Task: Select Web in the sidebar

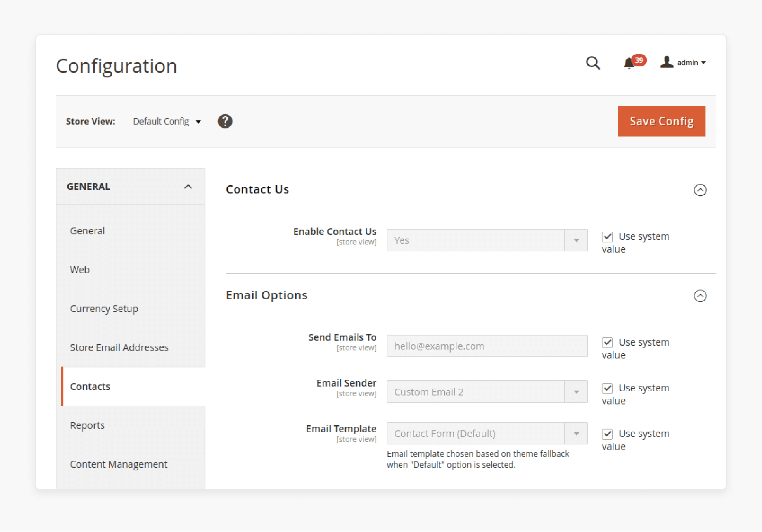Action: (x=80, y=270)
